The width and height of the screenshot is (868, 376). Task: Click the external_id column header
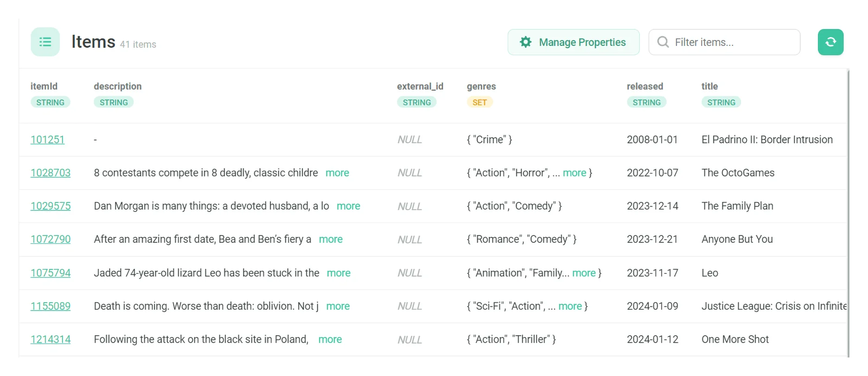pyautogui.click(x=420, y=86)
